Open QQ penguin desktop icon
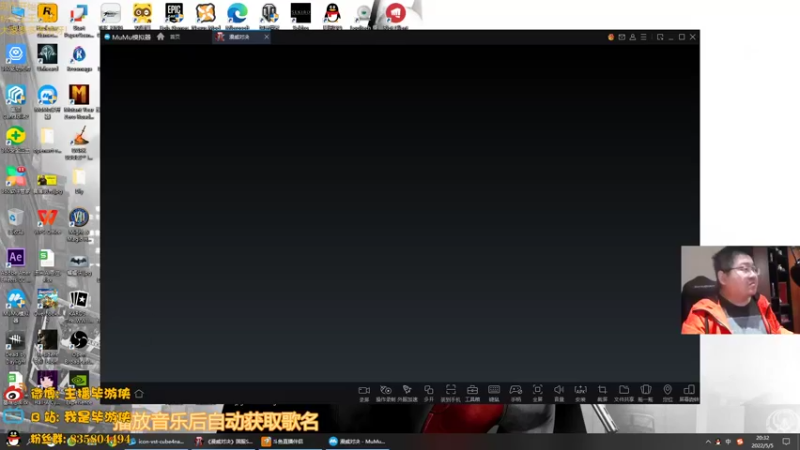 pos(332,16)
